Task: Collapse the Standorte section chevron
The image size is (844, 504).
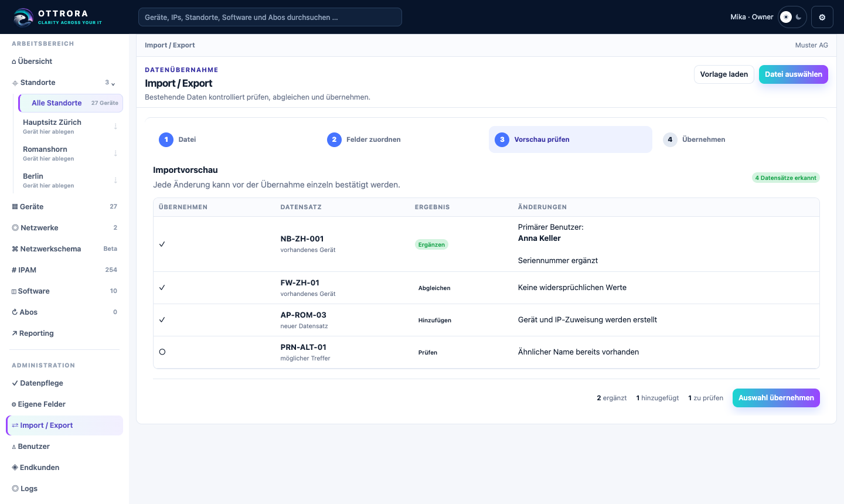Action: 113,83
